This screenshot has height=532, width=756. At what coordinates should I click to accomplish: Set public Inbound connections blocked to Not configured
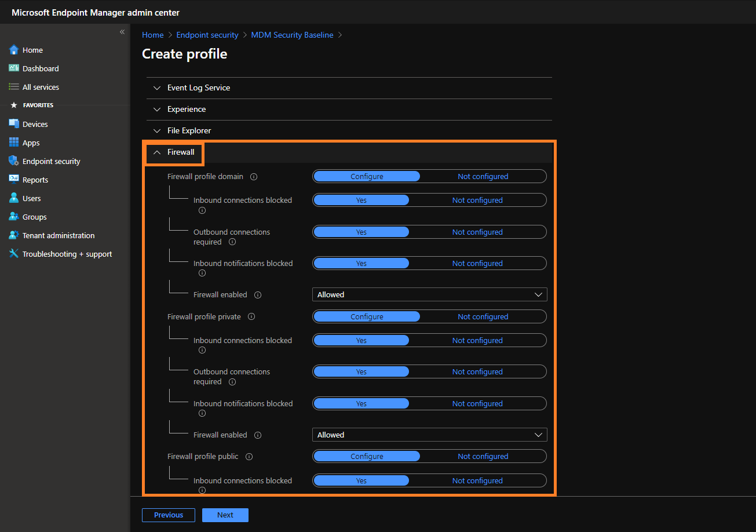(477, 480)
